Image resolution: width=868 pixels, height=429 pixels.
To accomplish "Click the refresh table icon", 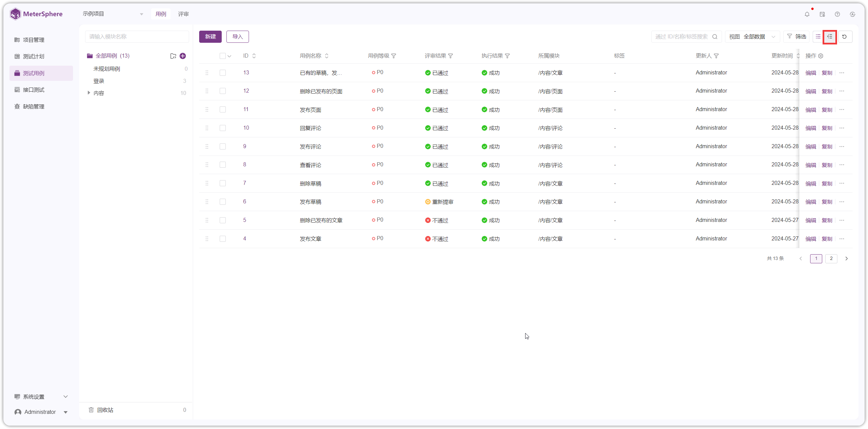I will click(844, 36).
